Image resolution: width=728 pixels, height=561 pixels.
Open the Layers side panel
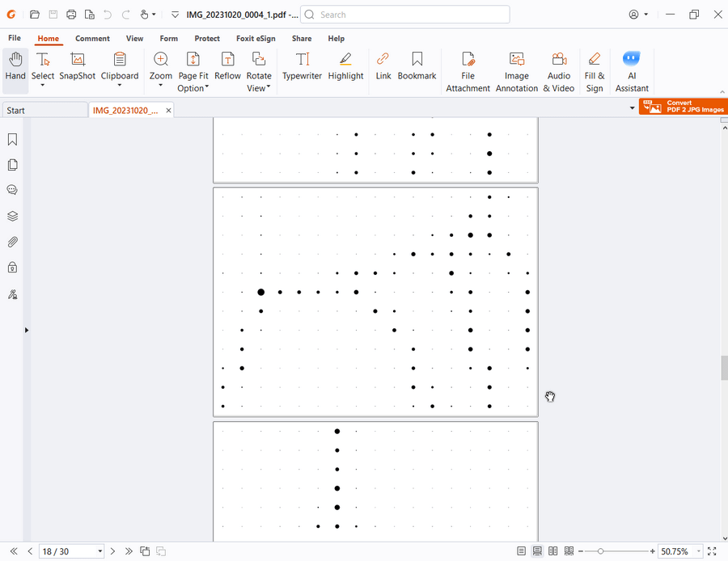12,216
